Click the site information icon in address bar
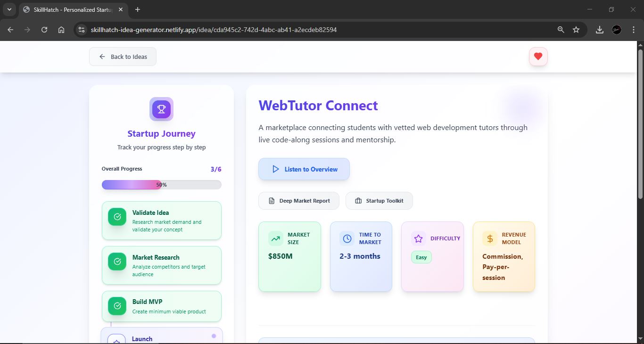 point(82,30)
